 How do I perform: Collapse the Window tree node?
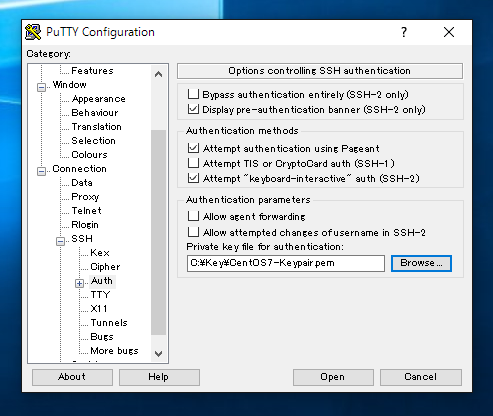pos(41,87)
